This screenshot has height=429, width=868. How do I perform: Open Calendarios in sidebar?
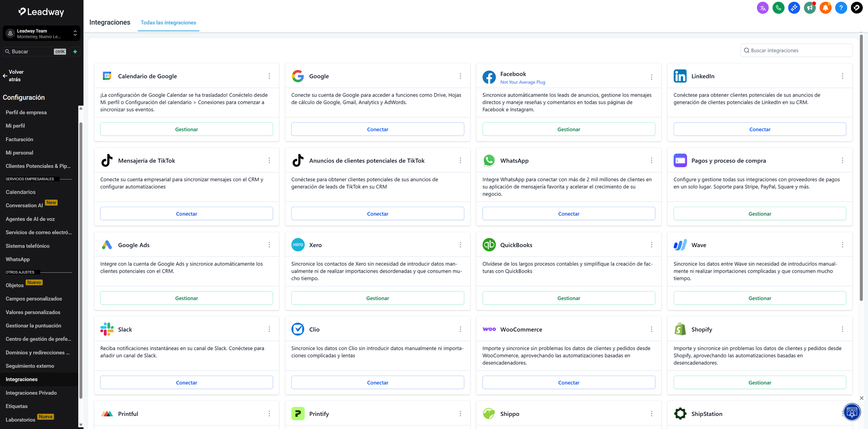[x=21, y=192]
